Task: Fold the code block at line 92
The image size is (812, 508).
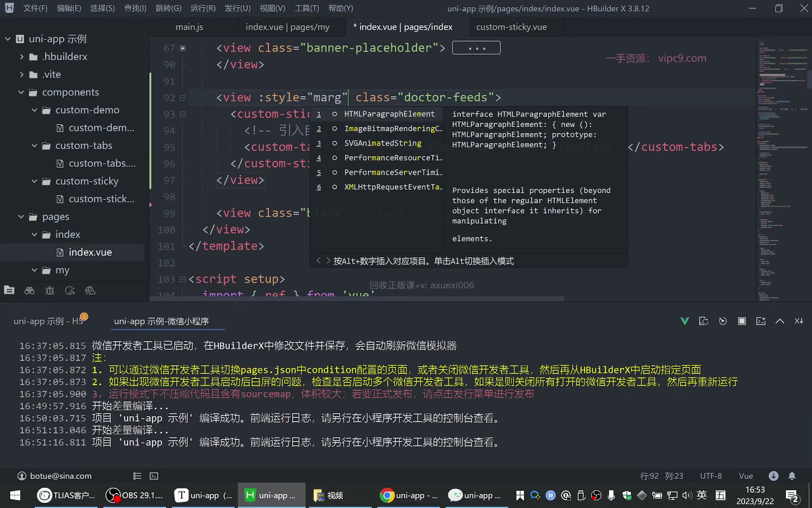Action: (x=183, y=98)
